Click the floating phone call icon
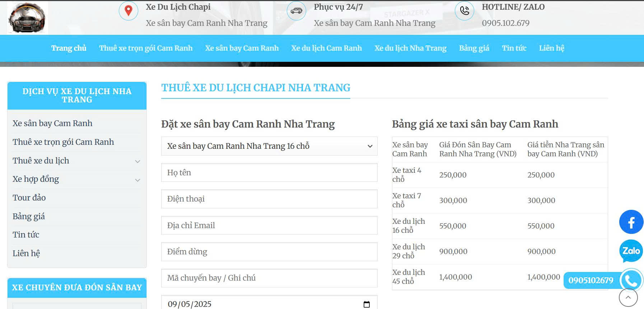 point(631,280)
